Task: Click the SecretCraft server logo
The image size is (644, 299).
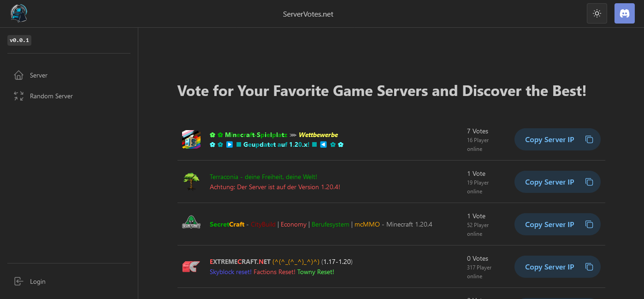Action: click(x=191, y=224)
